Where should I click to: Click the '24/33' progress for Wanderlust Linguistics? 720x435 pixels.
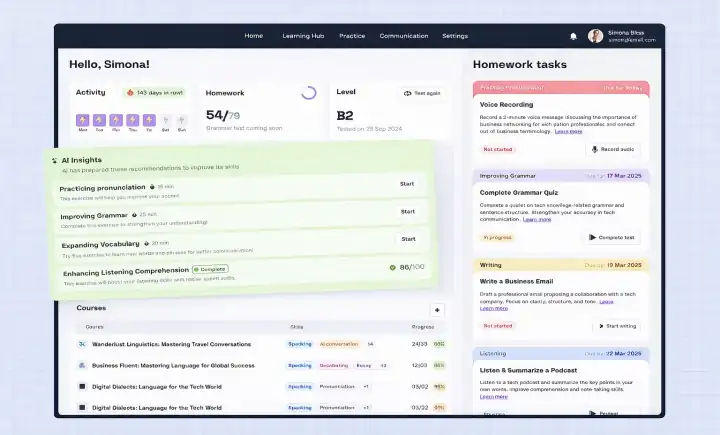coord(419,344)
